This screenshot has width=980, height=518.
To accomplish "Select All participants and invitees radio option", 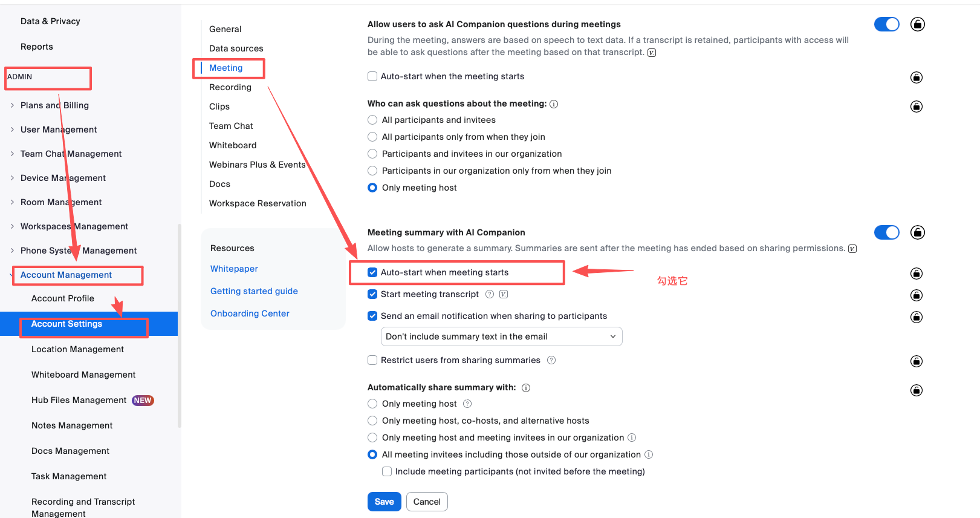I will click(372, 120).
